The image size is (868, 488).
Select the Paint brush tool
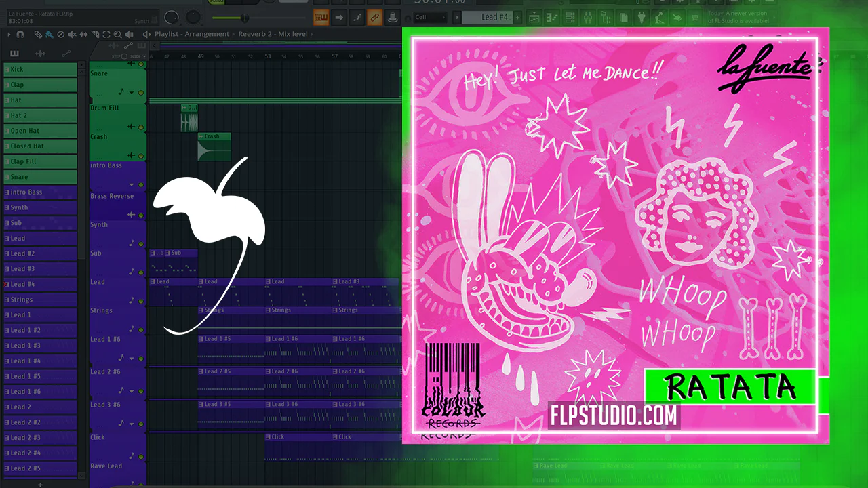tap(50, 34)
